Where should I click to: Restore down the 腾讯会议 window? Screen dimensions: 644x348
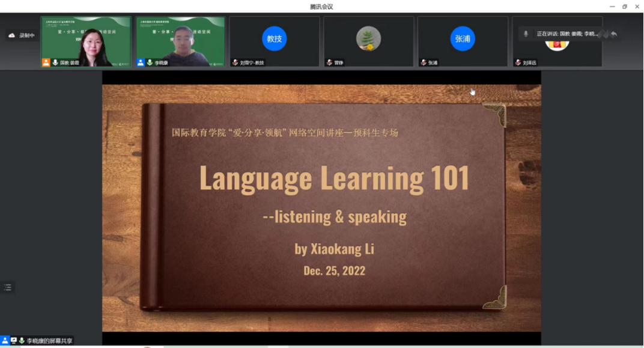coord(625,7)
